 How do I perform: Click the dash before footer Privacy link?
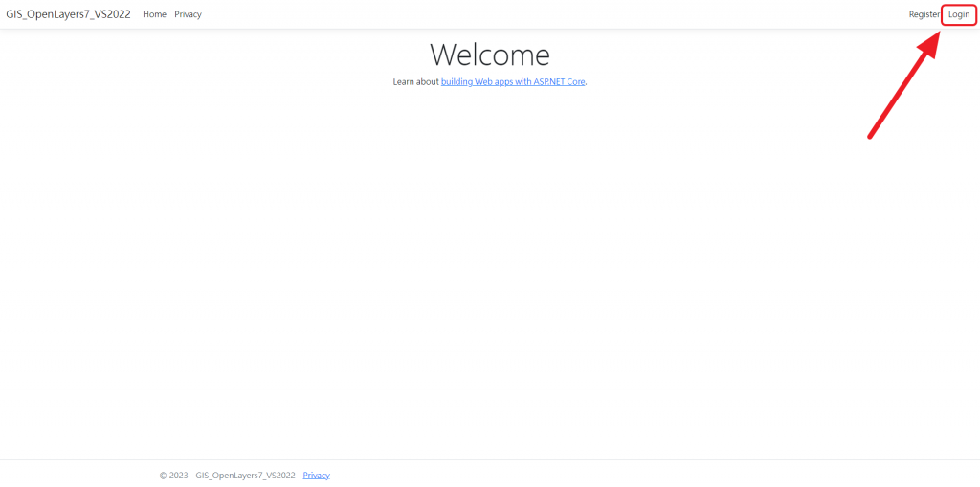coord(299,476)
